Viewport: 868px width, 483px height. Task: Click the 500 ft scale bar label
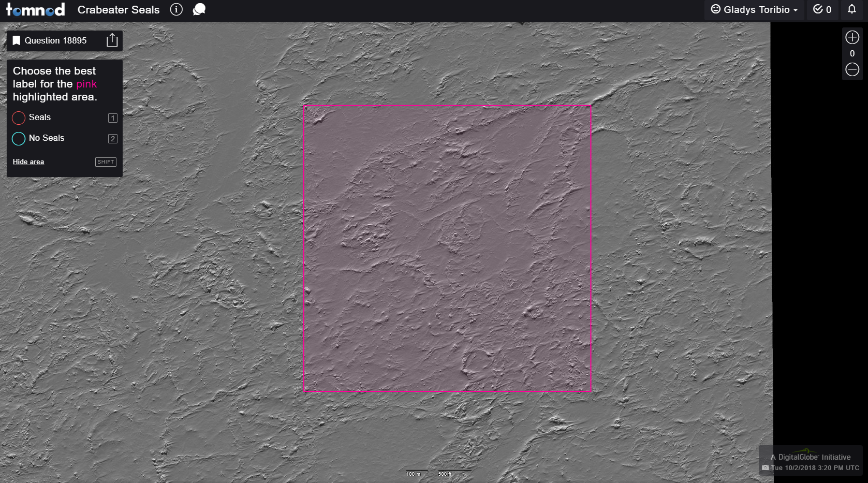click(445, 474)
